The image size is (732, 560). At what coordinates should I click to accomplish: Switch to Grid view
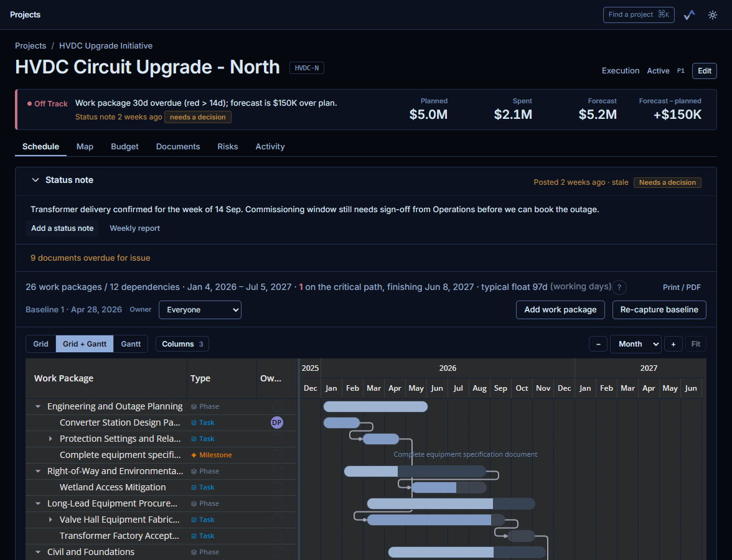(40, 344)
